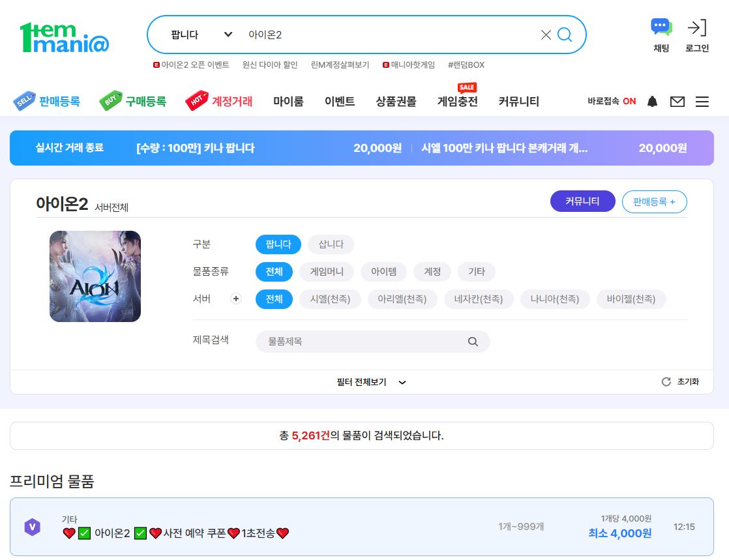Select 전체 under 서버

pos(274,299)
